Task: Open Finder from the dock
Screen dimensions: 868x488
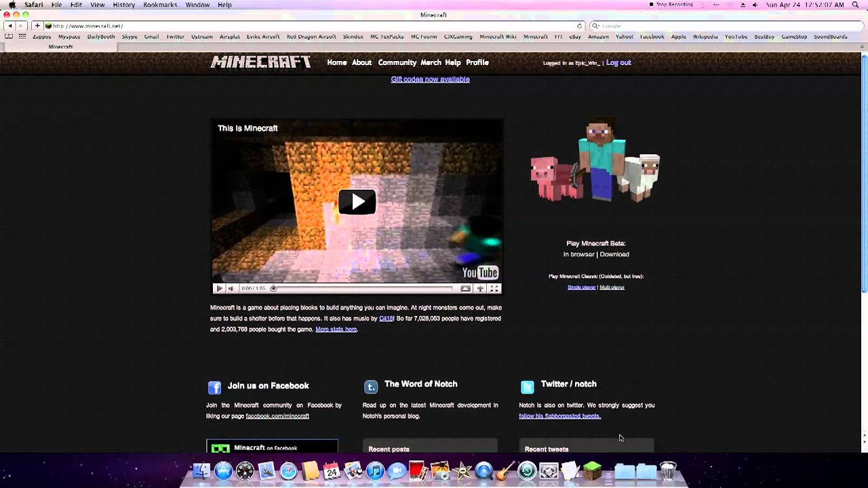Action: 201,470
